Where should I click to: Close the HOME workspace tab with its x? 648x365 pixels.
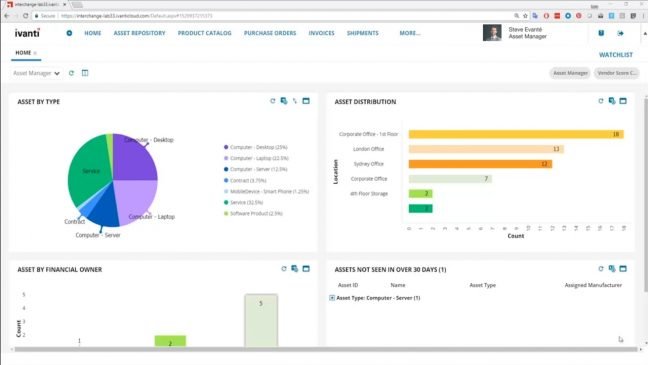[35, 53]
